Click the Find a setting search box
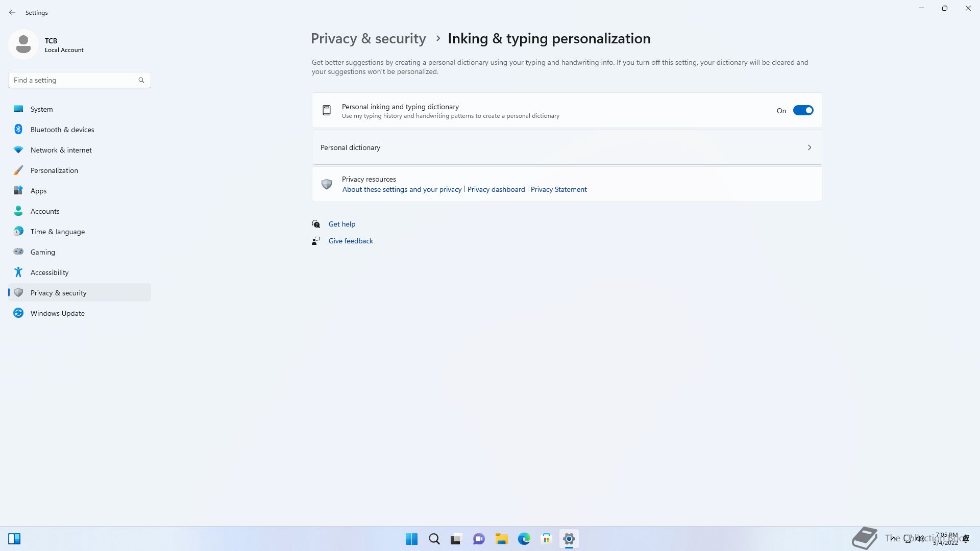Viewport: 980px width, 551px height. [x=80, y=80]
